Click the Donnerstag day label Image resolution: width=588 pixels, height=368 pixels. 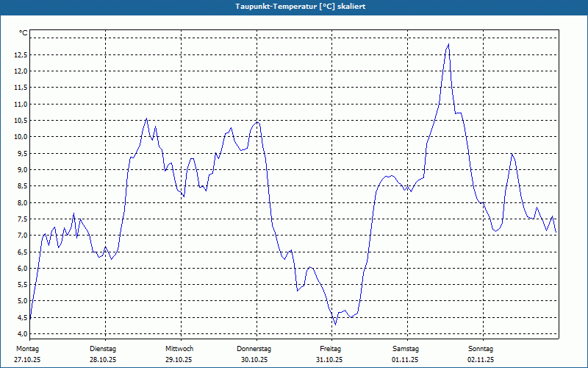coord(254,349)
